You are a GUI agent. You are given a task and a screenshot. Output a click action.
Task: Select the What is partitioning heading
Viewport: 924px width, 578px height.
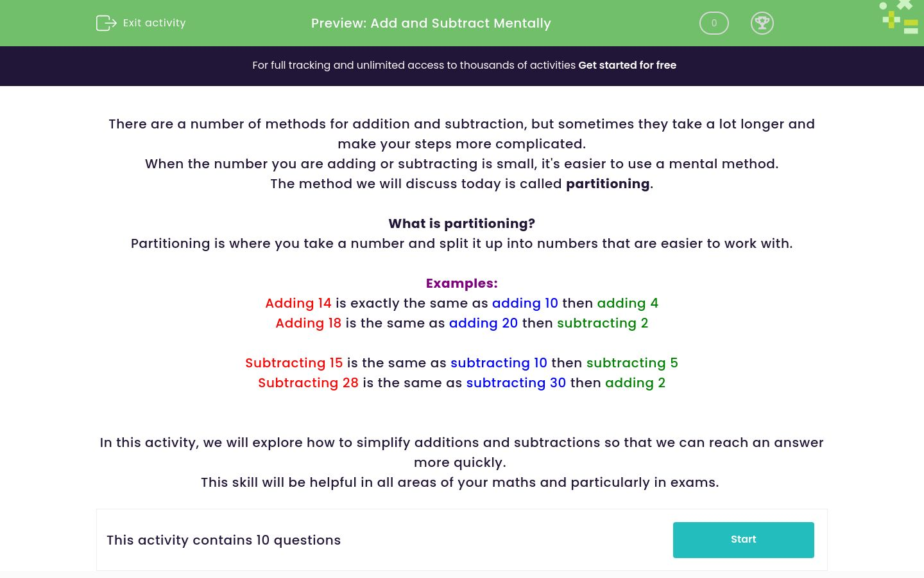pyautogui.click(x=461, y=223)
